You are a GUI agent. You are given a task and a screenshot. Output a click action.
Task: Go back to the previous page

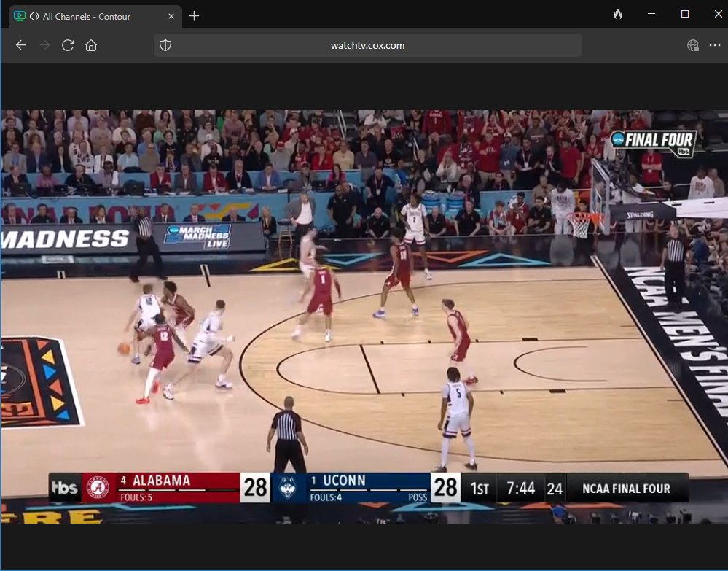(x=21, y=45)
